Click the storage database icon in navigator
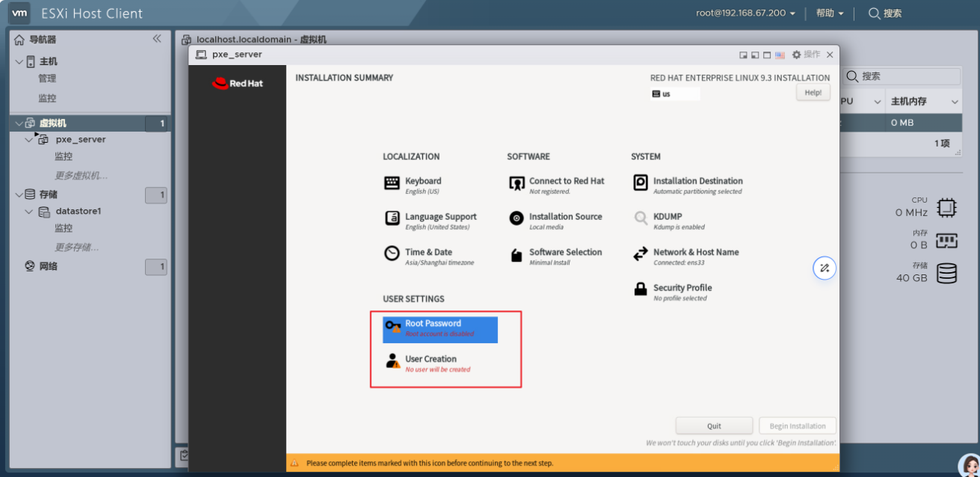 (x=30, y=194)
